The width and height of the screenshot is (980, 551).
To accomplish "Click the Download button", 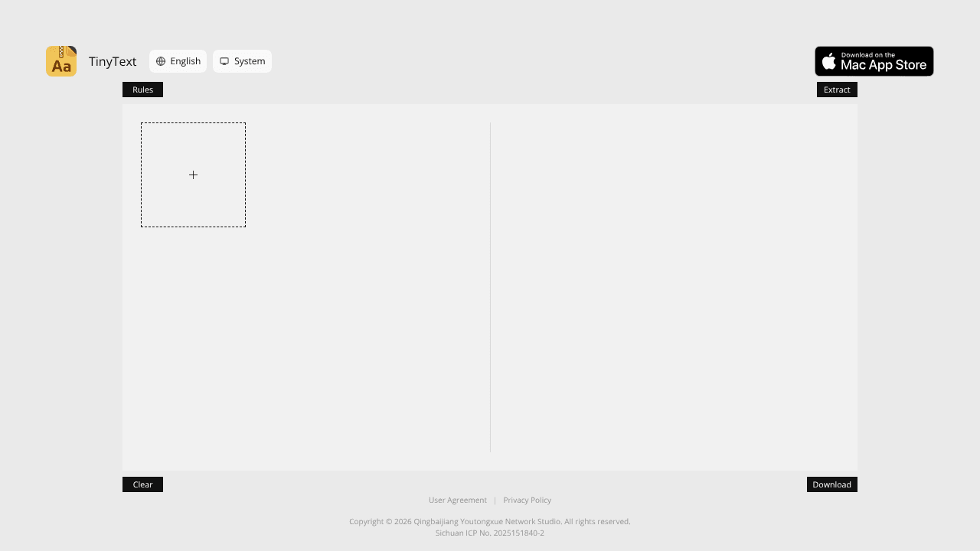I will tap(831, 484).
